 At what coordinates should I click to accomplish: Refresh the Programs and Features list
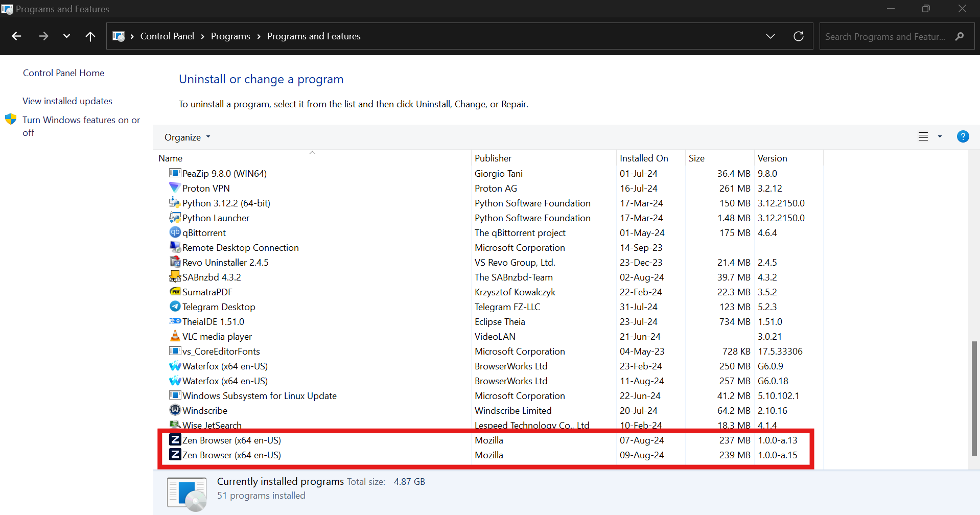coord(798,36)
